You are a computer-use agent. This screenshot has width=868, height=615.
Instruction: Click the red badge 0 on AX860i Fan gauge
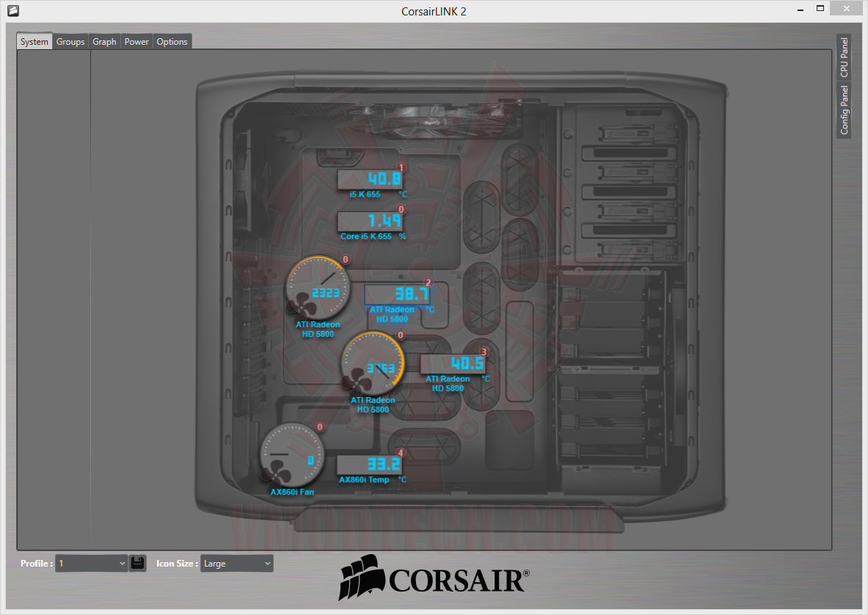pos(320,427)
